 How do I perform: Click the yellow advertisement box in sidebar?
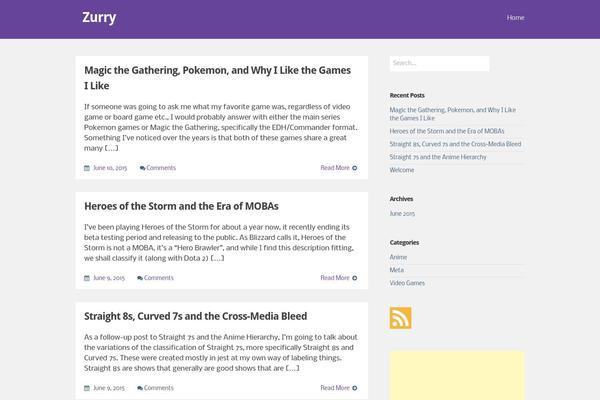point(457,375)
